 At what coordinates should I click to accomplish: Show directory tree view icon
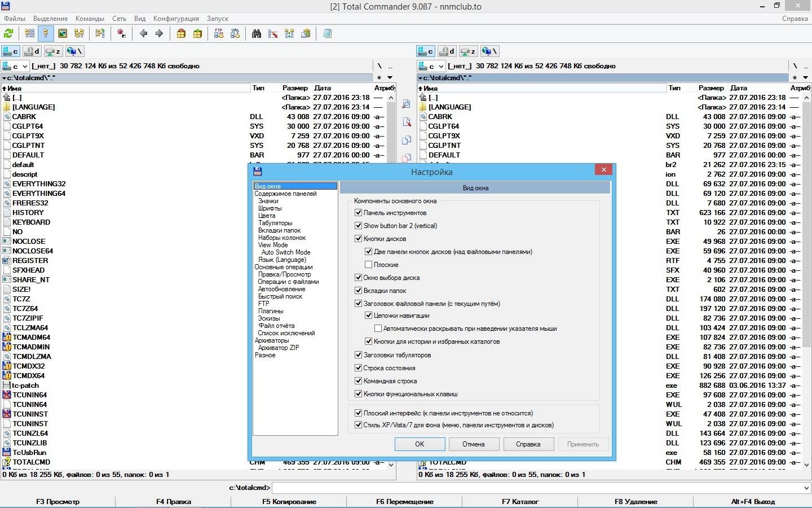tap(79, 33)
